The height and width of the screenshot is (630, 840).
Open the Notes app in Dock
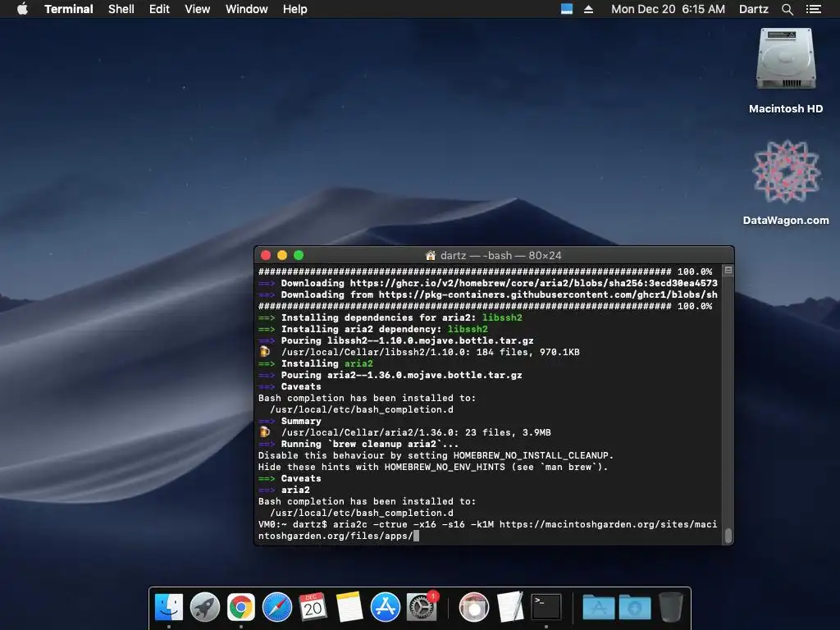349,608
